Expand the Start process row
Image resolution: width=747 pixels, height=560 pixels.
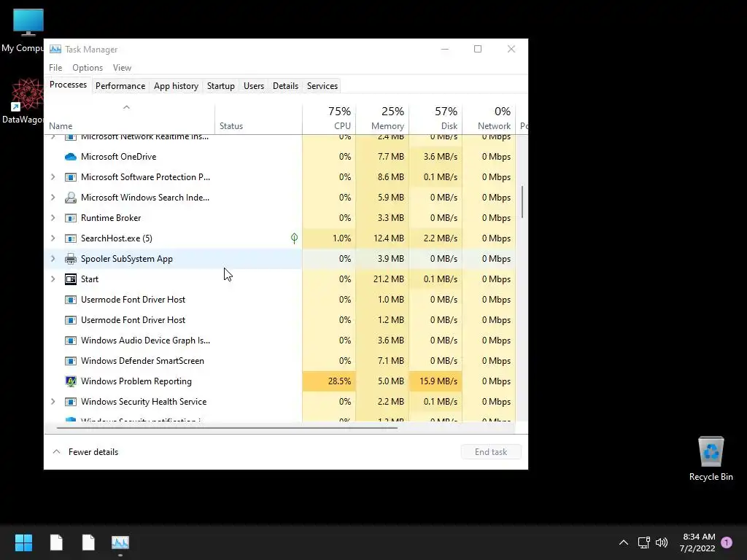point(53,279)
